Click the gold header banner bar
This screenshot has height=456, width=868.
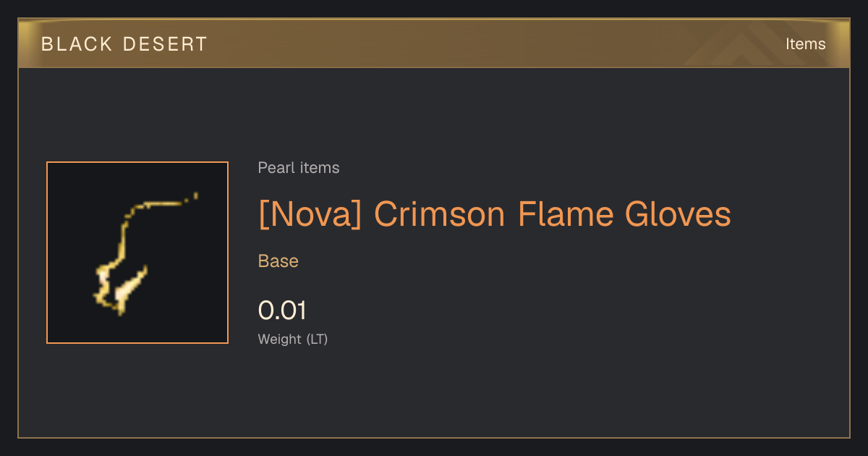[x=434, y=43]
